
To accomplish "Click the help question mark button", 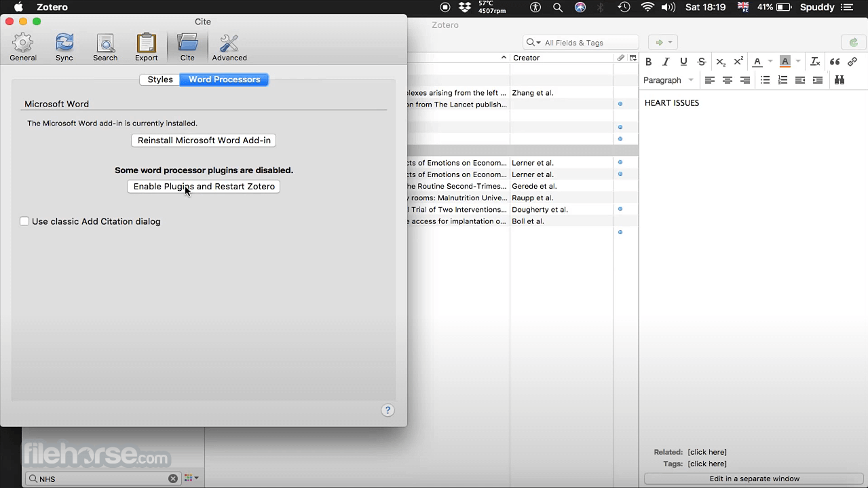I will 388,410.
